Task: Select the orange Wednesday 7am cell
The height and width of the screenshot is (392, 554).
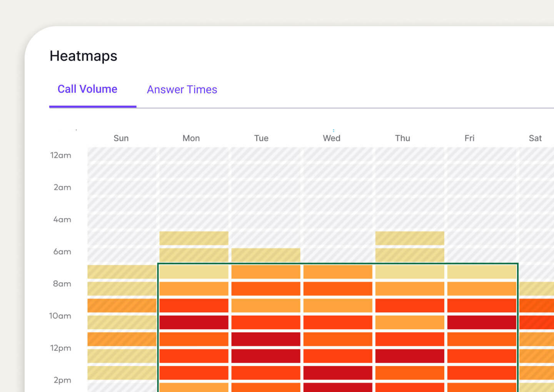Action: [x=338, y=272]
